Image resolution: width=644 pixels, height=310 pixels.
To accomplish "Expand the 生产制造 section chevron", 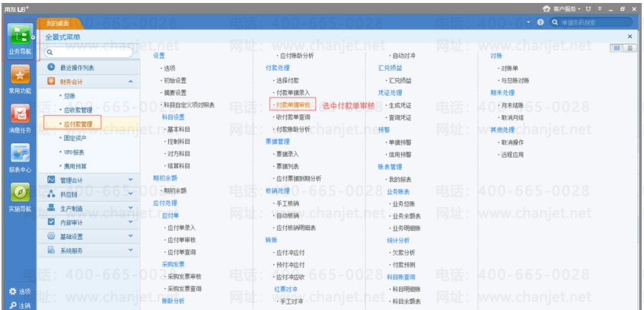I will 131,208.
